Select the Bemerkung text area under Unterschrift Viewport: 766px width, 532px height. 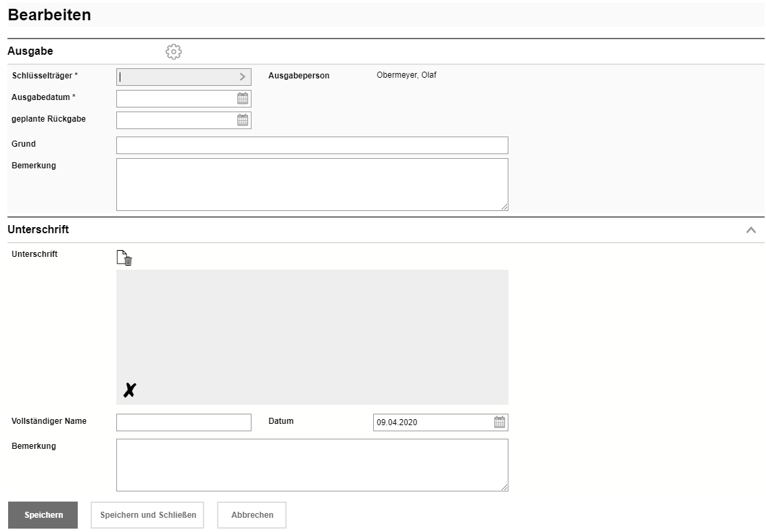tap(312, 465)
